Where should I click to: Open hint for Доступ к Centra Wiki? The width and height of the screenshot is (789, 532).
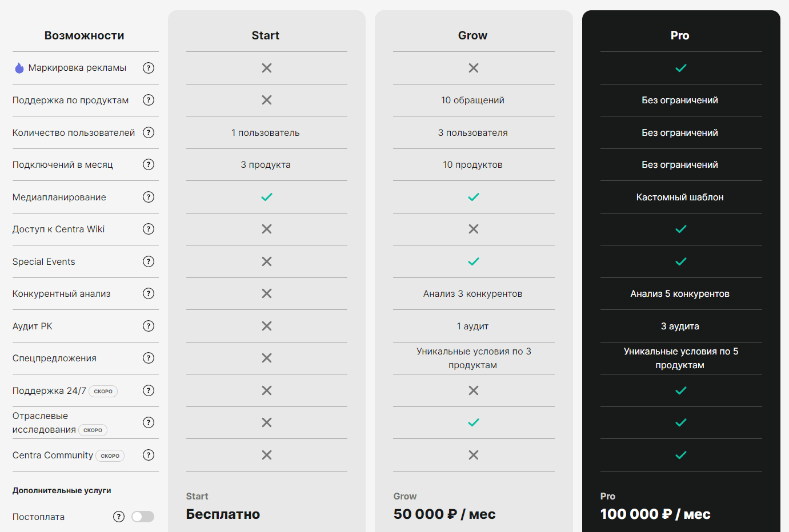149,229
